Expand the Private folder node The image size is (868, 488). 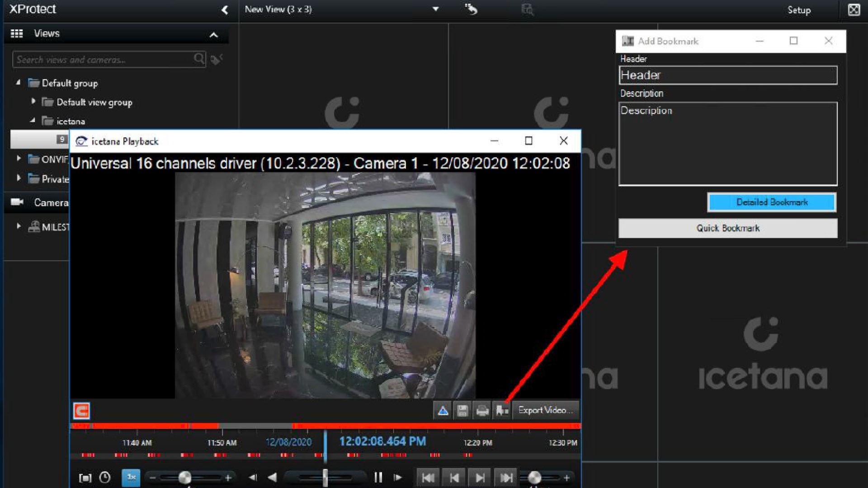coord(19,178)
